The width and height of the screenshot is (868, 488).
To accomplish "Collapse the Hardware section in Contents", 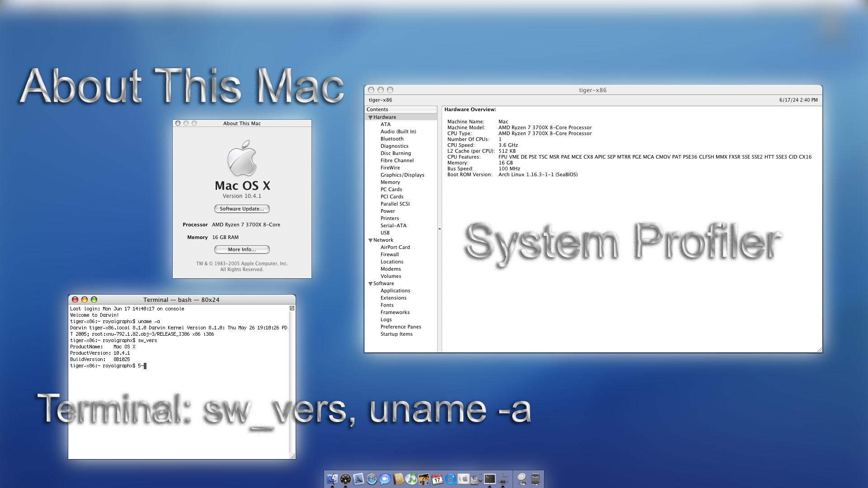I will coord(370,117).
